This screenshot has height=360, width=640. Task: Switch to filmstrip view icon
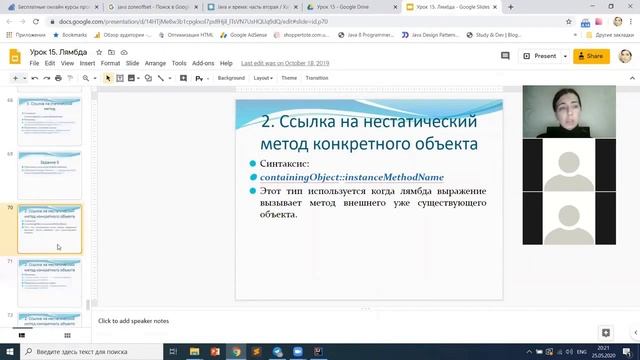[22, 336]
